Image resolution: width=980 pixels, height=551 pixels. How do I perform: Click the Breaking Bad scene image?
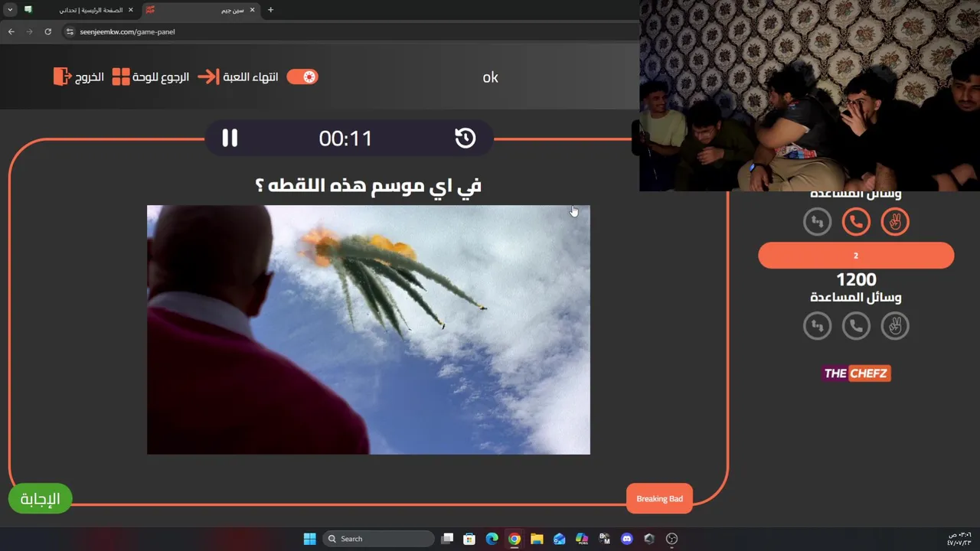368,330
